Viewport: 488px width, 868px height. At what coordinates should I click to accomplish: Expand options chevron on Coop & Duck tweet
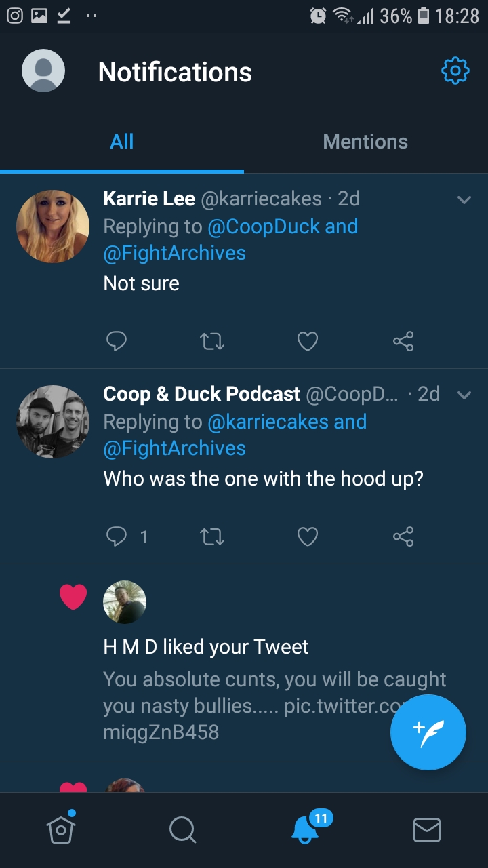click(464, 395)
